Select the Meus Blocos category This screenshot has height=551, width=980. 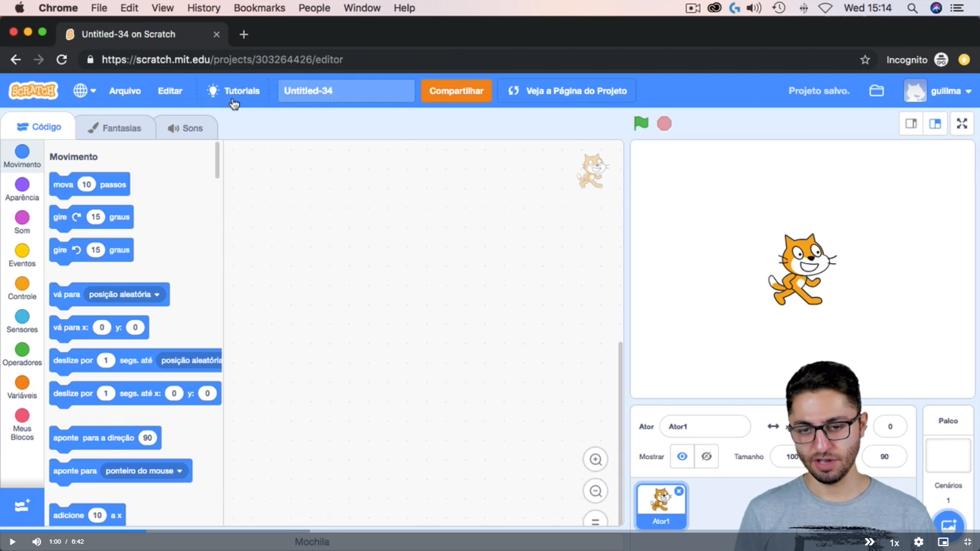tap(22, 424)
